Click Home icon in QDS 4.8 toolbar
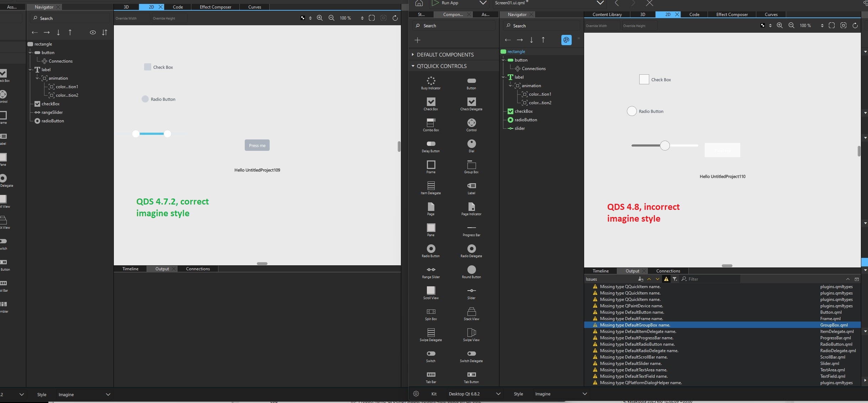 point(419,3)
